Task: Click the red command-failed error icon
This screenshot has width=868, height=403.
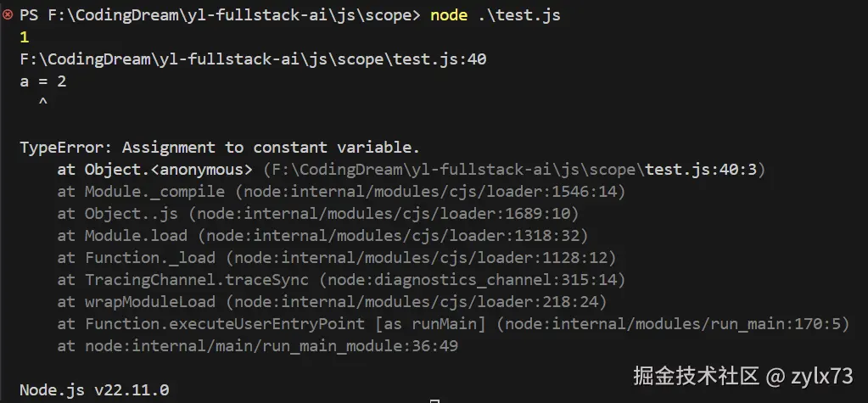Action: click(x=8, y=15)
